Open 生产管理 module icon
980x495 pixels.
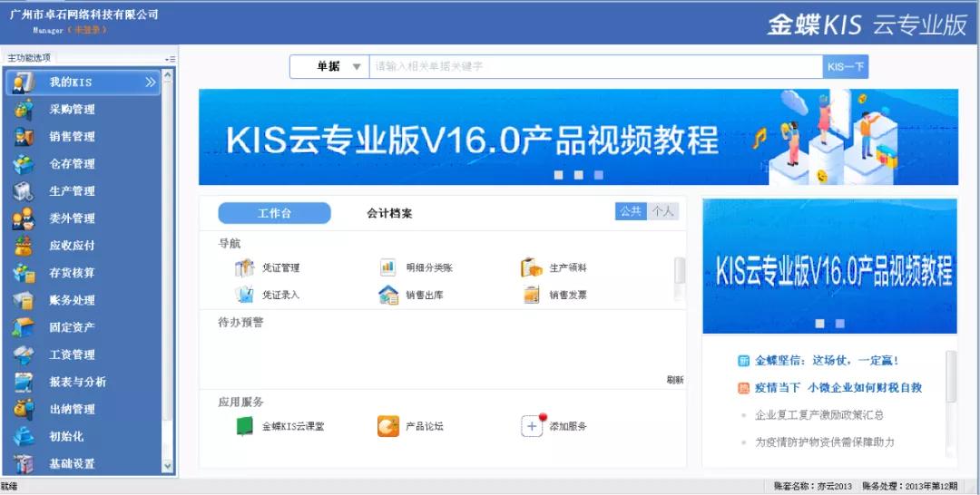point(24,191)
